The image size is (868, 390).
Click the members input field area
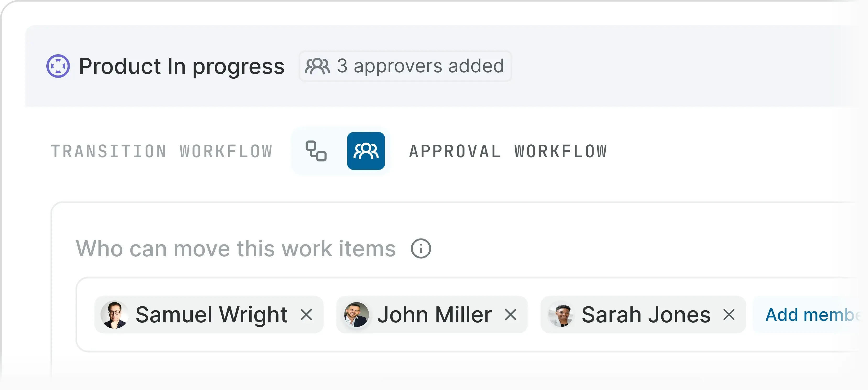coord(438,315)
